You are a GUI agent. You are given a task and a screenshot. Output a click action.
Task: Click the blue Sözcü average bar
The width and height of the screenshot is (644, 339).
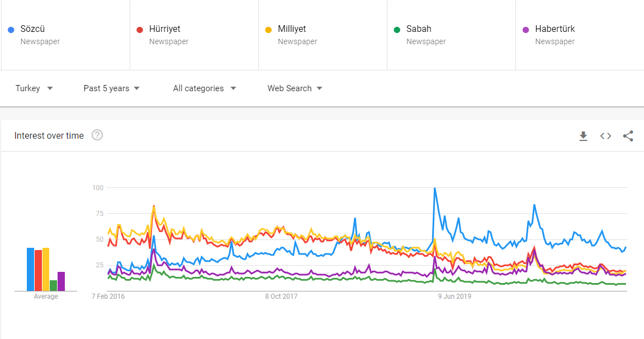coord(30,269)
